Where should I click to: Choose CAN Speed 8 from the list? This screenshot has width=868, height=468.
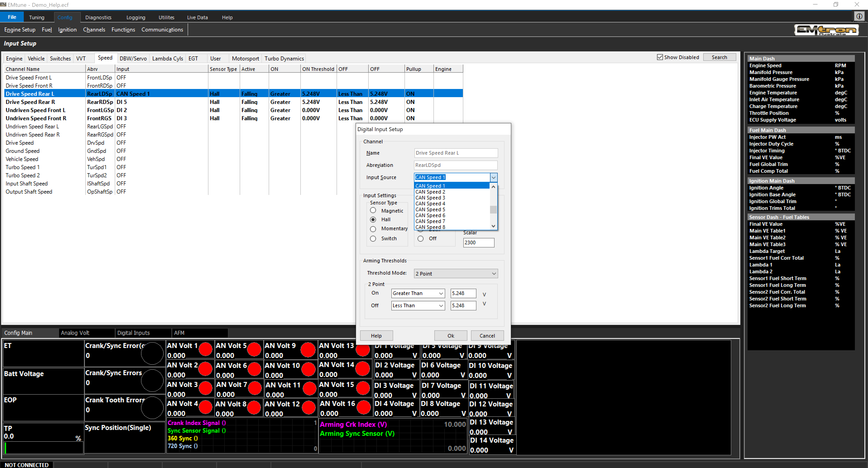tap(452, 227)
